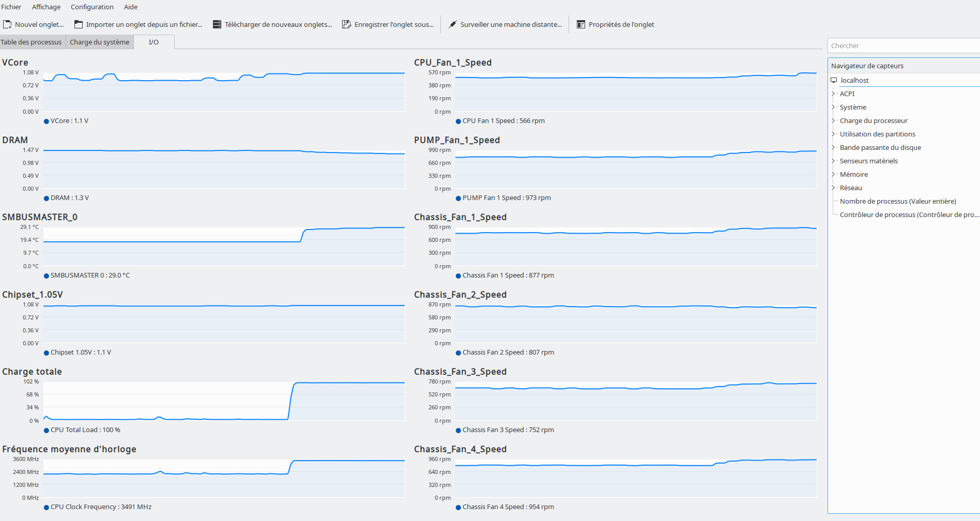The image size is (980, 521).
Task: Click the VCore voltage graph
Action: click(224, 92)
